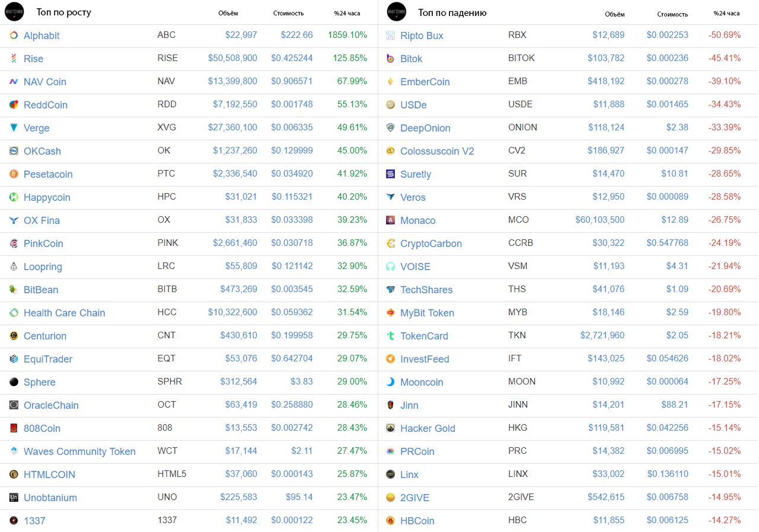The width and height of the screenshot is (759, 532).
Task: Click the Monaco coin icon
Action: [x=390, y=220]
